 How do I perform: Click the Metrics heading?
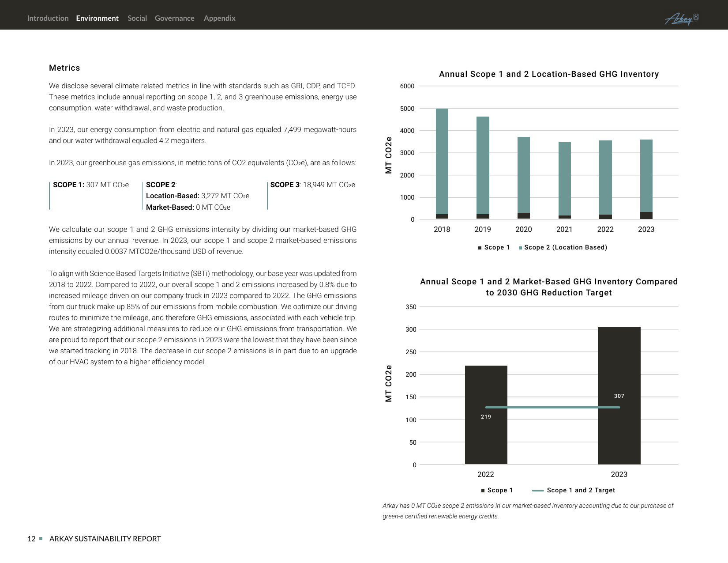pyautogui.click(x=64, y=68)
